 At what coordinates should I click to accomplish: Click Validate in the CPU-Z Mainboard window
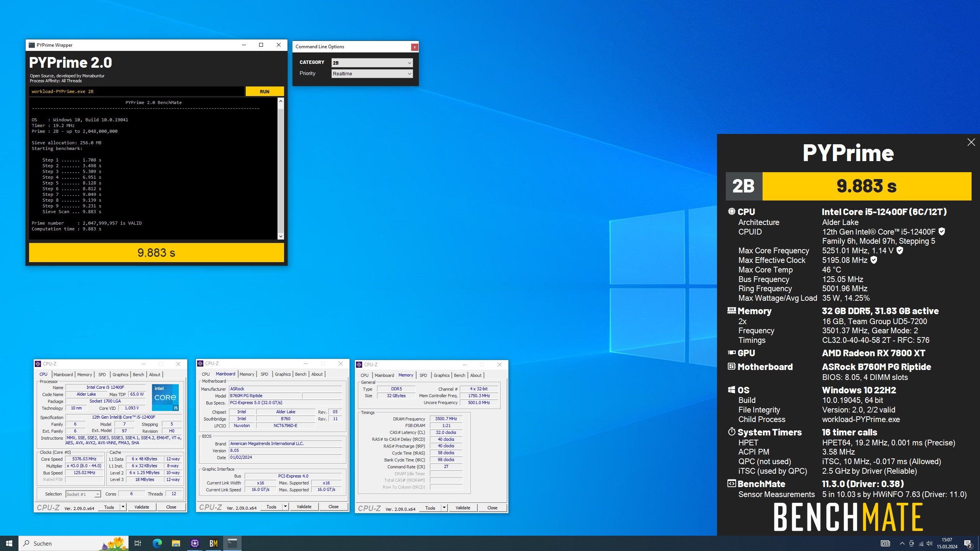[304, 507]
